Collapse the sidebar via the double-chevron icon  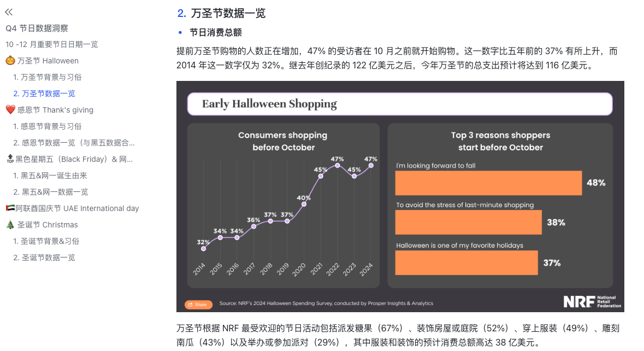pos(10,11)
